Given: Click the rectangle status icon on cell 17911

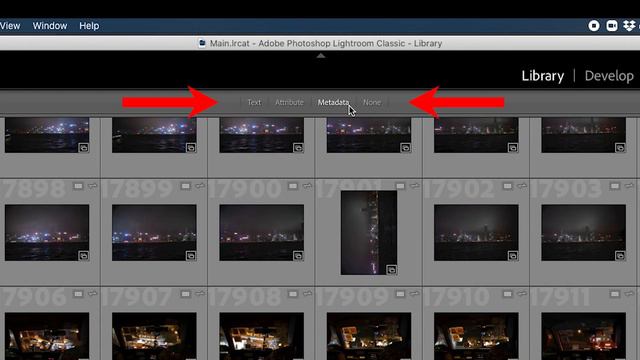Looking at the screenshot, I should (x=615, y=294).
